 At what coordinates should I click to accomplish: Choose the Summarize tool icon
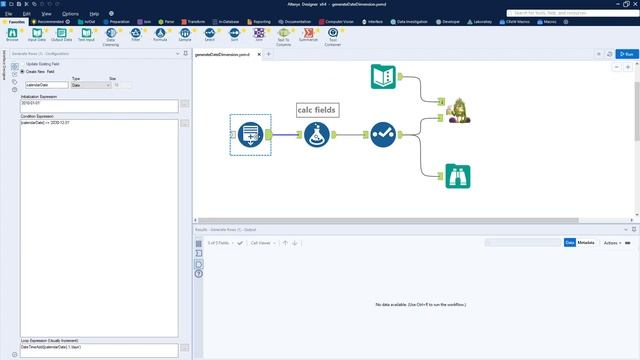[x=308, y=33]
